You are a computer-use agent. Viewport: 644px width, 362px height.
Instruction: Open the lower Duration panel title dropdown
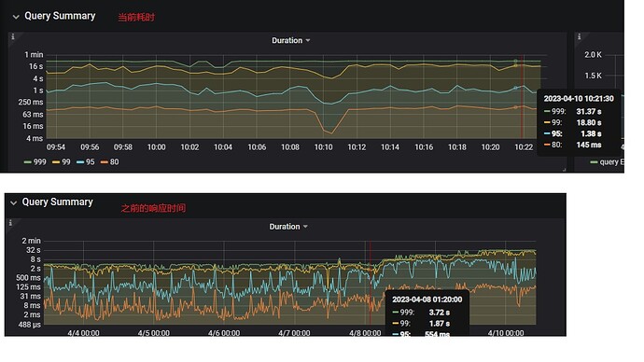click(x=288, y=227)
